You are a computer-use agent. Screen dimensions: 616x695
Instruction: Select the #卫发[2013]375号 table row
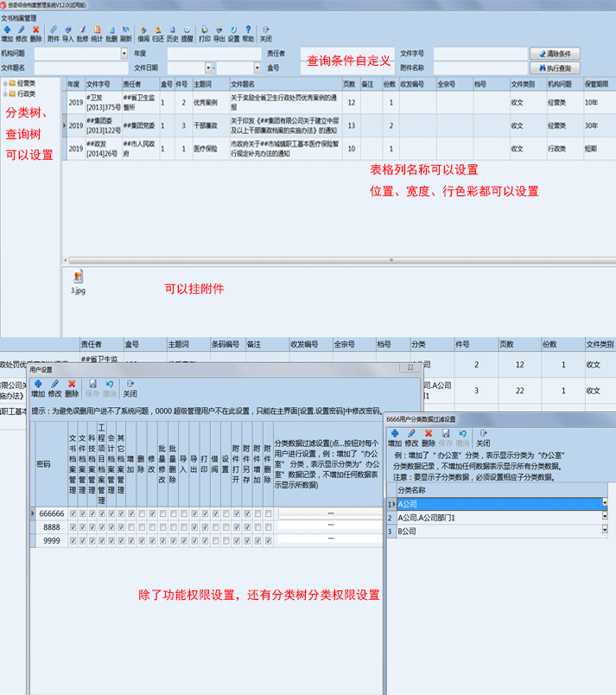pyautogui.click(x=341, y=102)
